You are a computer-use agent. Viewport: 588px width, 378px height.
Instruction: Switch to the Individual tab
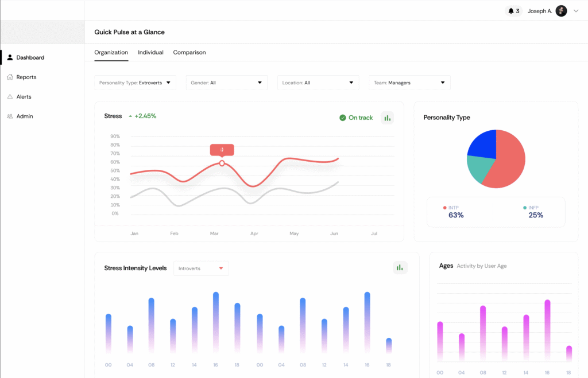tap(150, 52)
